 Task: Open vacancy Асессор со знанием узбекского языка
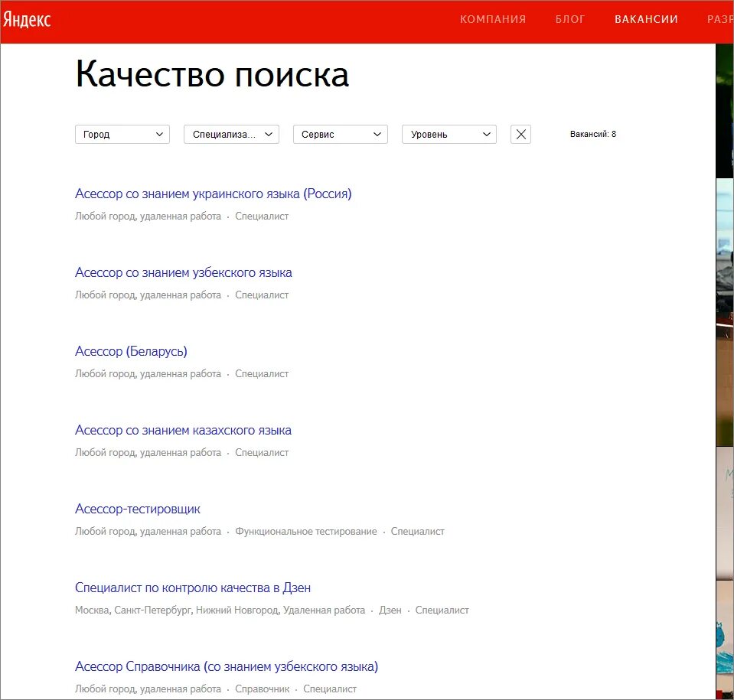click(x=184, y=273)
